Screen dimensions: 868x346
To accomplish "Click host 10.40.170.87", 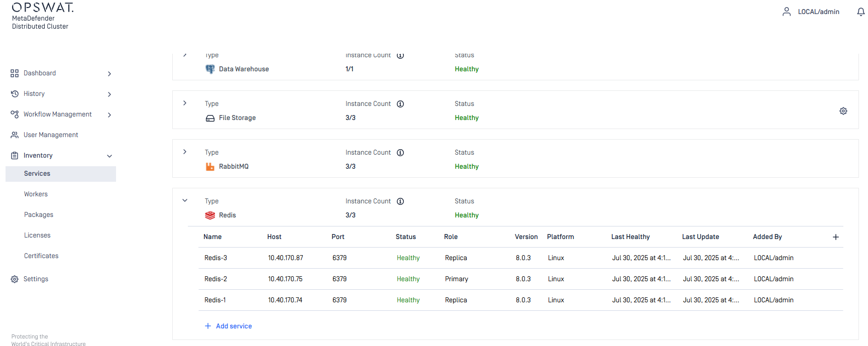I will (x=285, y=258).
